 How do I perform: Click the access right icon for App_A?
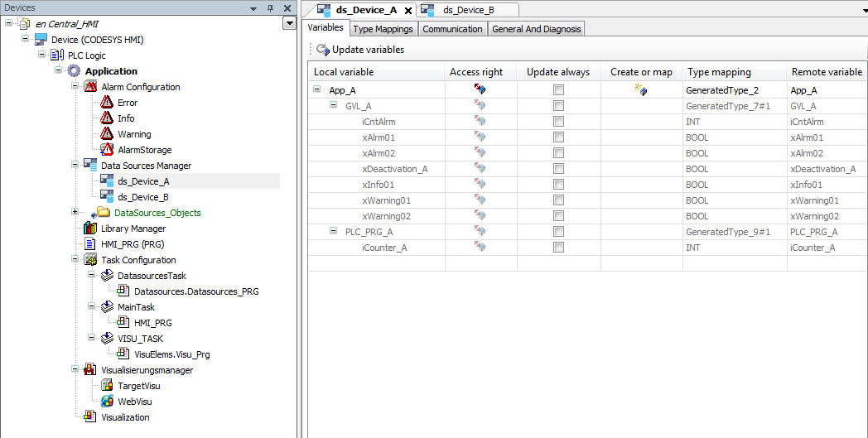(x=480, y=90)
